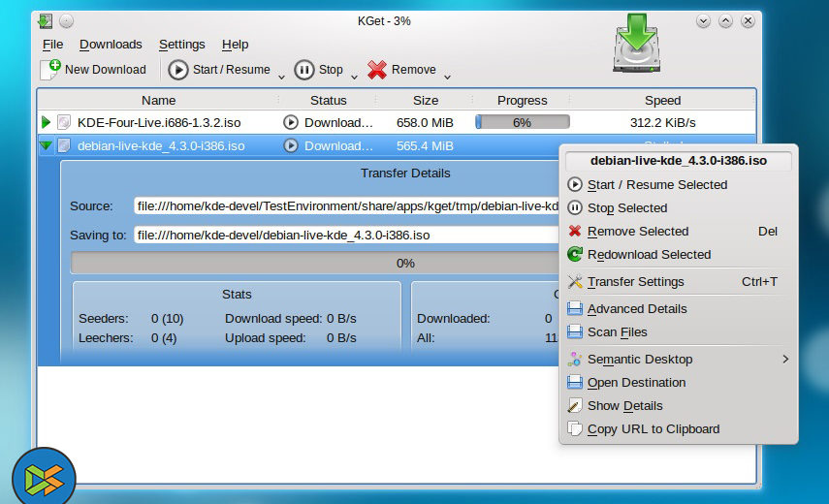Click the 0% progress bar in Transfer Details
829x504 pixels.
(314, 263)
